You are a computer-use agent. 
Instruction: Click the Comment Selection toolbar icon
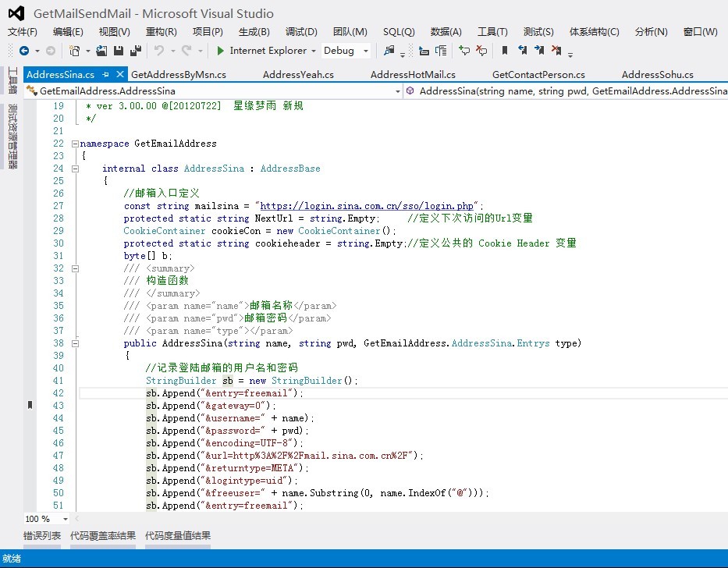tap(464, 51)
